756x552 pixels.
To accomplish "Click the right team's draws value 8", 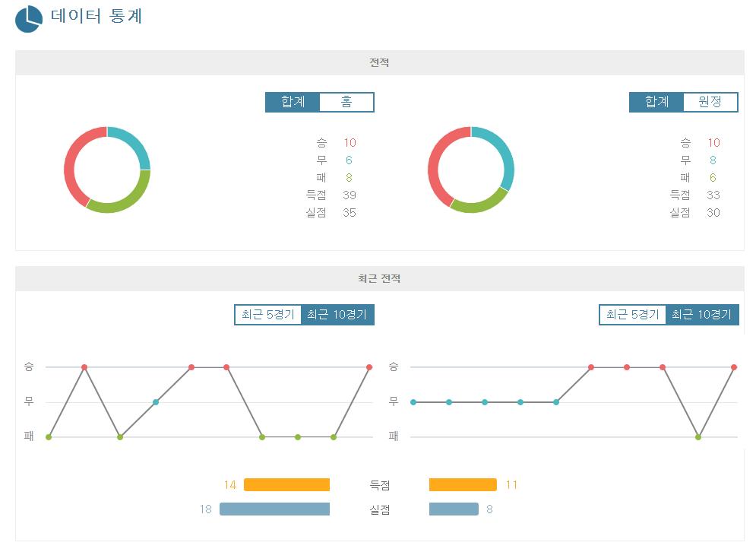I will [x=713, y=160].
